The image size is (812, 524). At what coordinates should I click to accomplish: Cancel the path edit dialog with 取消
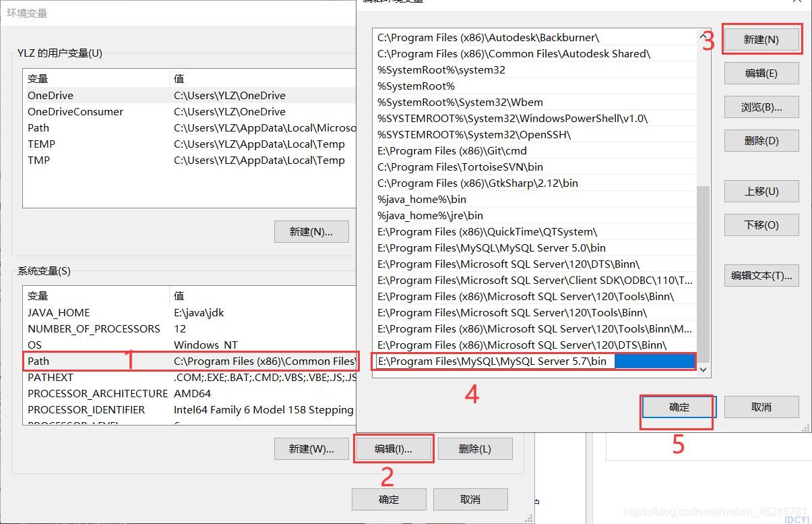click(x=761, y=407)
